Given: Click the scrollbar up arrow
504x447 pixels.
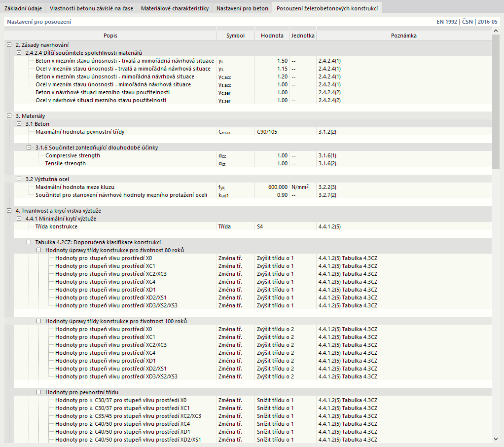Looking at the screenshot, I should click(496, 31).
